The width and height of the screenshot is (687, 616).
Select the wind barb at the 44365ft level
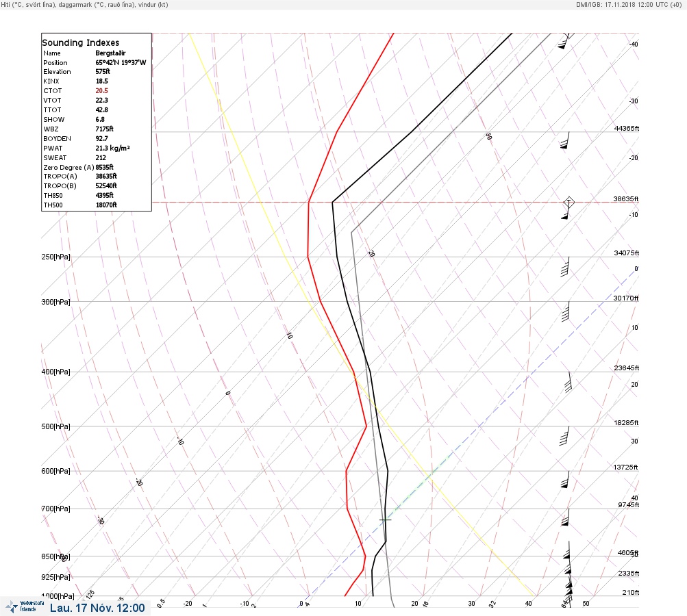pyautogui.click(x=565, y=140)
